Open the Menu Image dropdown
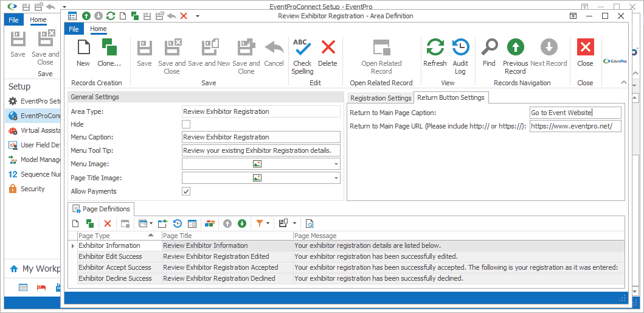The height and width of the screenshot is (313, 644). click(336, 164)
